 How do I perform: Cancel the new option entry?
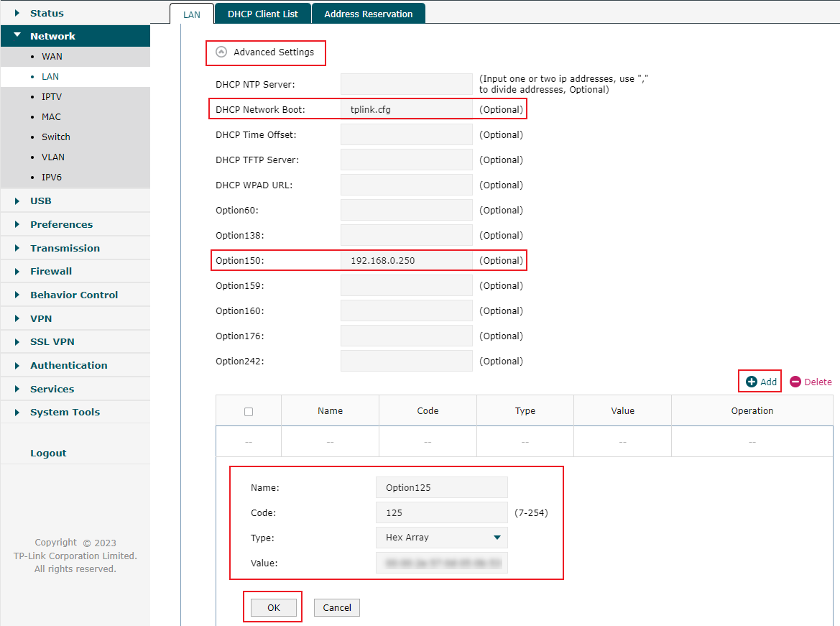(x=336, y=607)
